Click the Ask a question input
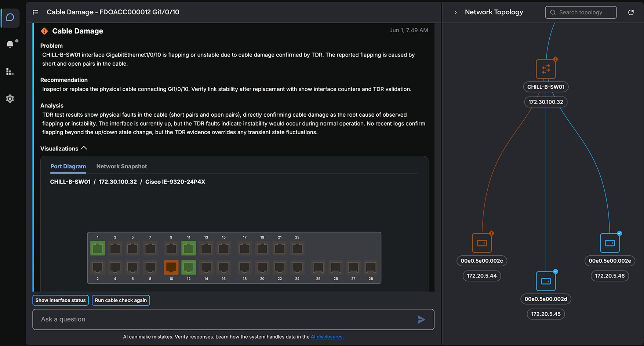Viewport: 644px width, 346px height. pyautogui.click(x=233, y=319)
